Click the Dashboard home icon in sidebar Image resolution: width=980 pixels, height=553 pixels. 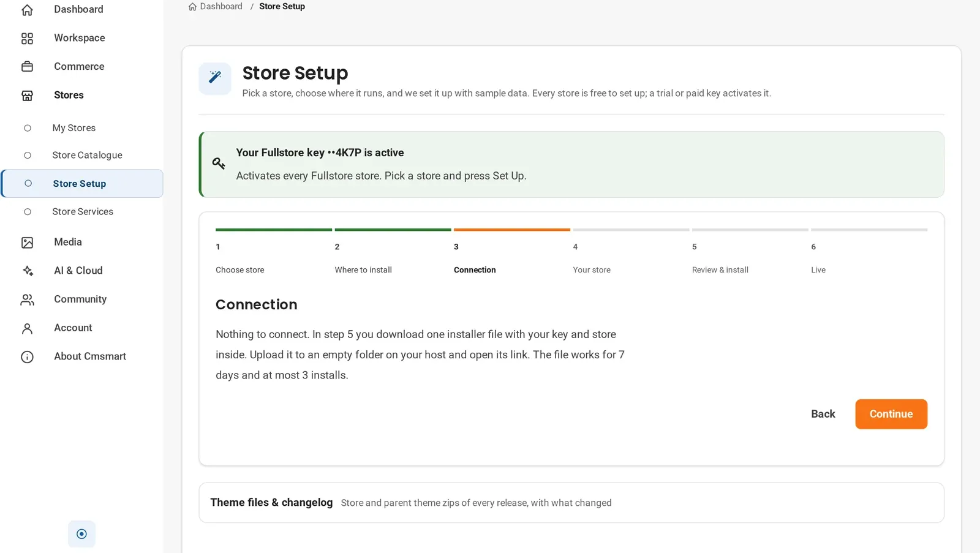pyautogui.click(x=27, y=10)
